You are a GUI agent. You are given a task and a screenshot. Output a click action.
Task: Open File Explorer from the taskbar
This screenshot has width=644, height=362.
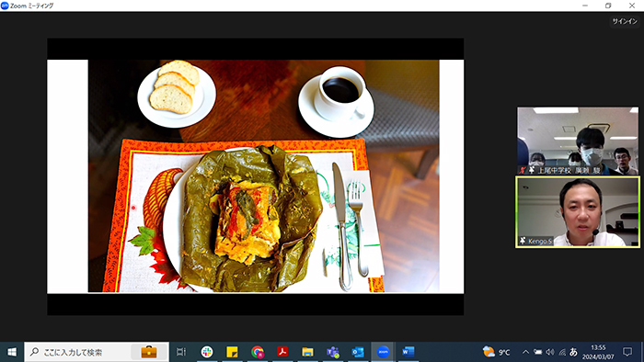pos(307,352)
